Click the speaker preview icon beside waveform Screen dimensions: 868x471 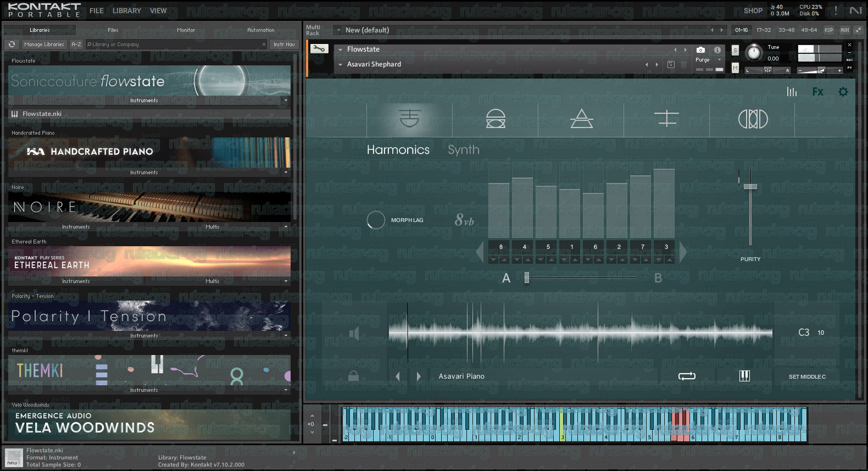point(354,333)
